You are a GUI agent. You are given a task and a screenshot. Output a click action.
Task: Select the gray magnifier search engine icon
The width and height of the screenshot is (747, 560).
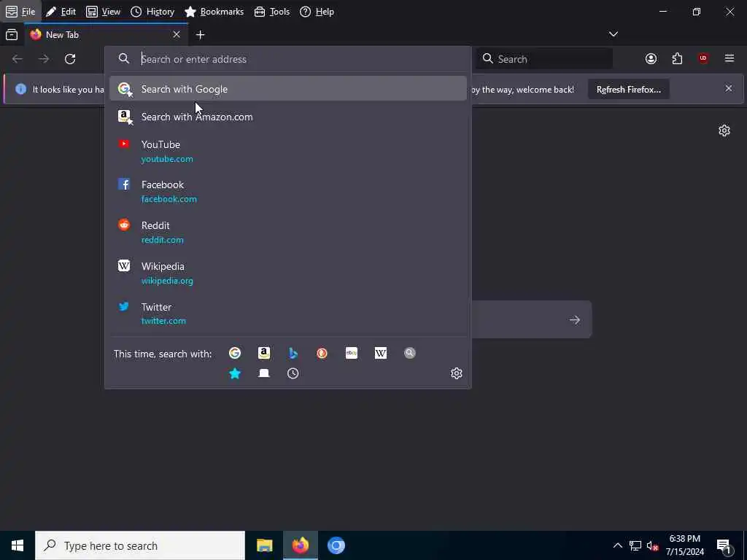(410, 353)
